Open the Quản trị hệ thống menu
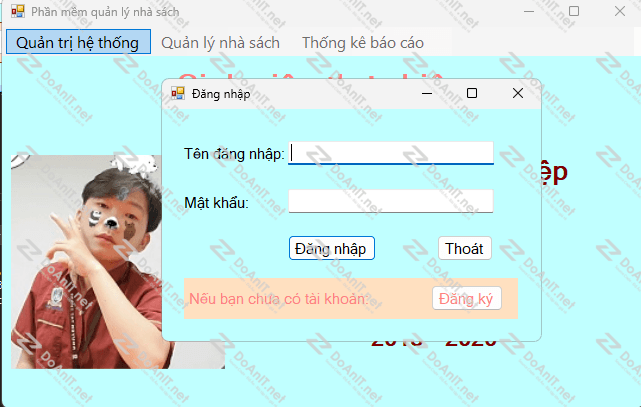This screenshot has width=641, height=407. click(x=78, y=42)
